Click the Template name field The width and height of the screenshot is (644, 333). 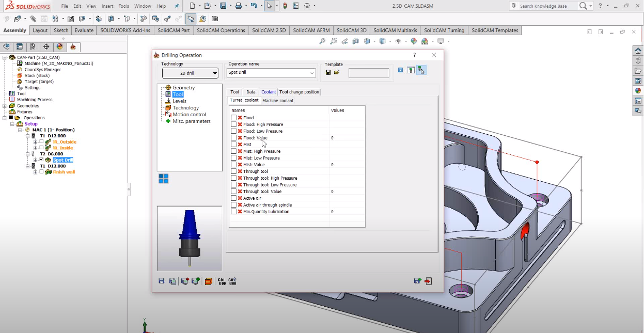(369, 73)
